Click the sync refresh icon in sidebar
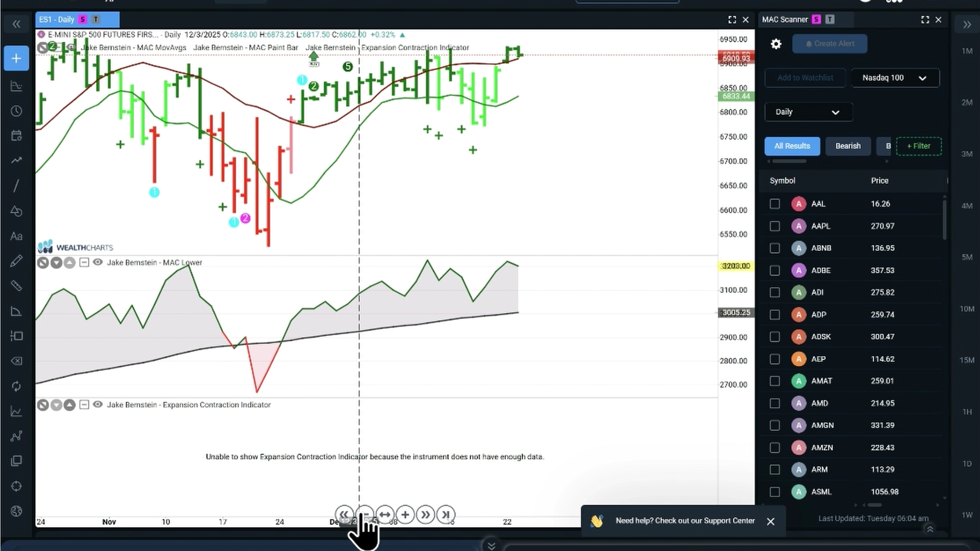The image size is (980, 551). pos(16,386)
